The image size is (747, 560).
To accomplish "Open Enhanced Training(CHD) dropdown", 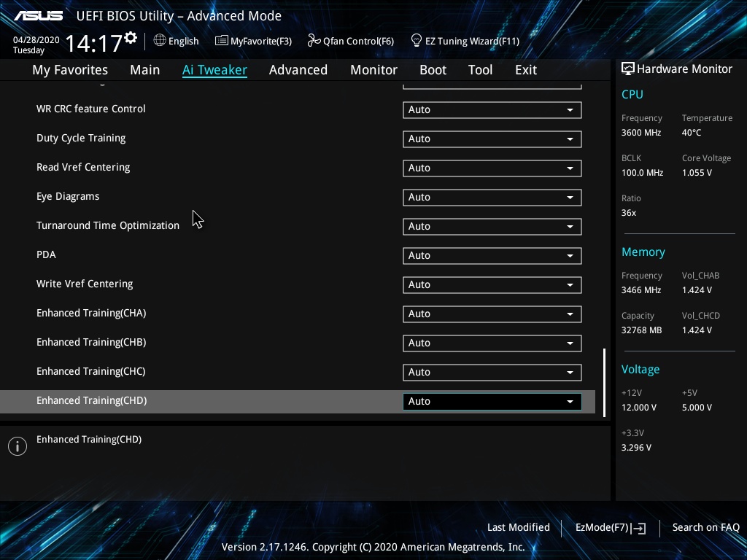I will [x=492, y=402].
